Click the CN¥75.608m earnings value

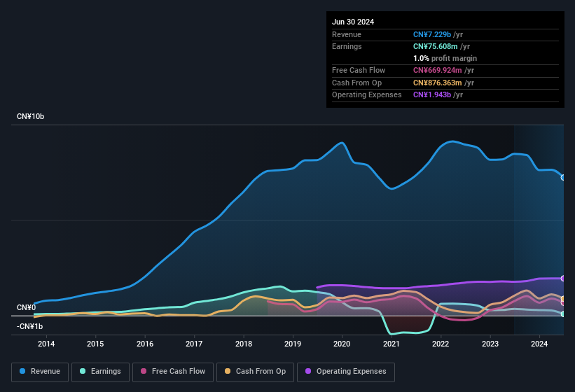point(436,46)
